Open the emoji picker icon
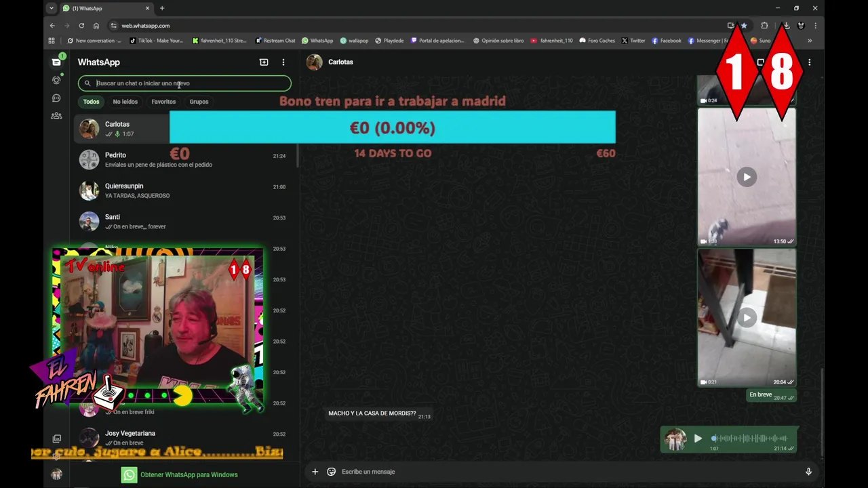868x488 pixels. click(332, 472)
